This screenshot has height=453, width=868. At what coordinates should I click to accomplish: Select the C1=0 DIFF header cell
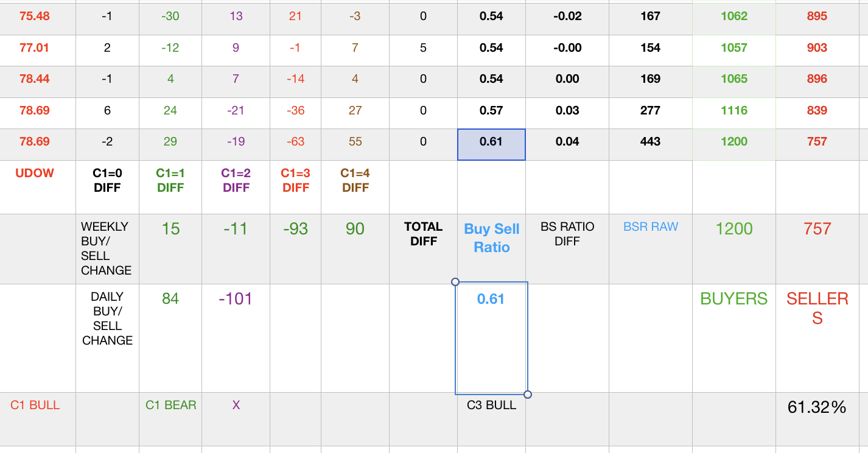[x=107, y=181]
